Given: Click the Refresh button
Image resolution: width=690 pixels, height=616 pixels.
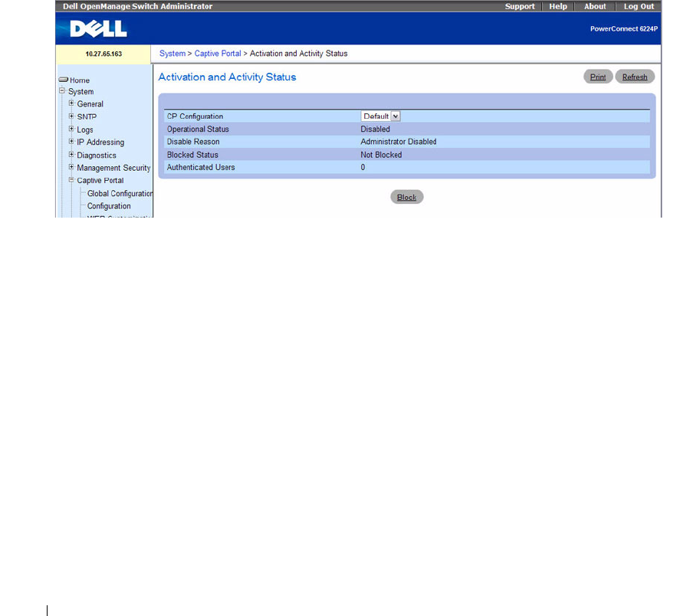Looking at the screenshot, I should tap(635, 77).
